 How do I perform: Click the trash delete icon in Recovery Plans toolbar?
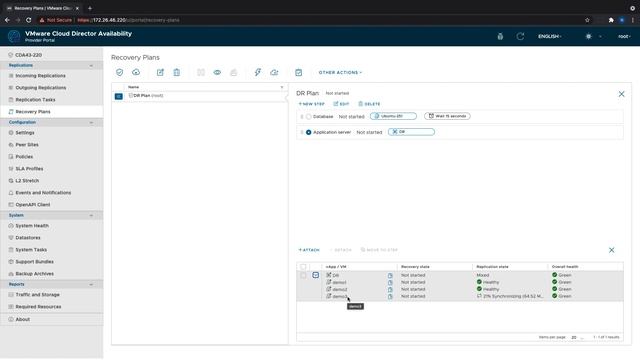(176, 72)
